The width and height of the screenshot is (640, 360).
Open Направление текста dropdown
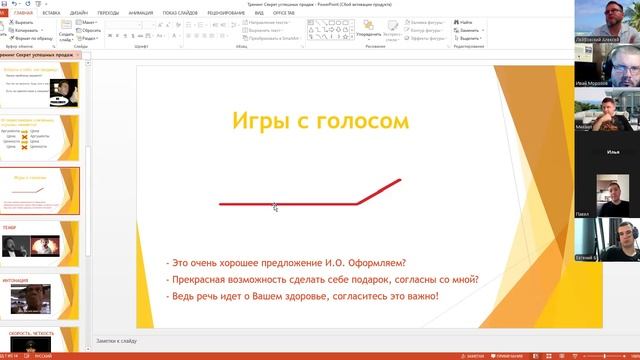pos(267,22)
